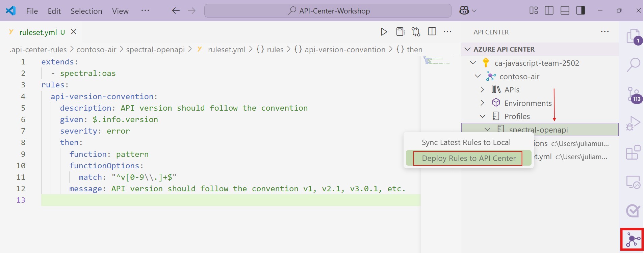This screenshot has height=253, width=644.
Task: Show more menus via title bar ellipsis
Action: [145, 11]
